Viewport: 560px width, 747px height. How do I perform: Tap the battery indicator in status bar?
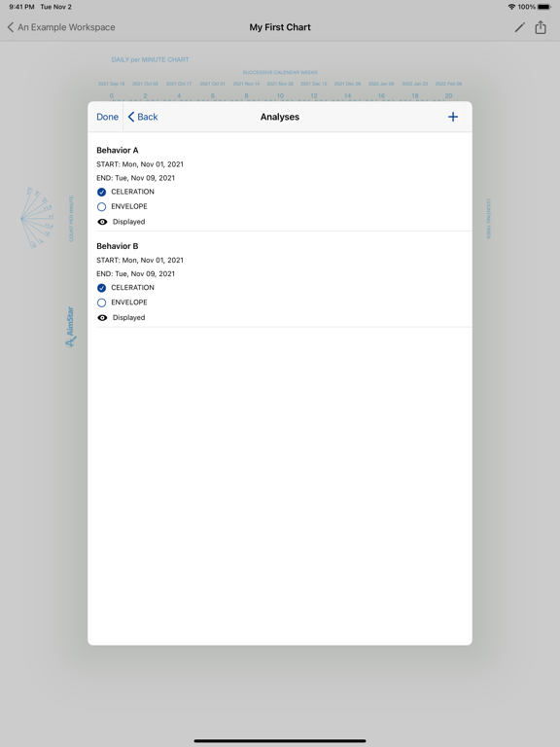(x=544, y=7)
